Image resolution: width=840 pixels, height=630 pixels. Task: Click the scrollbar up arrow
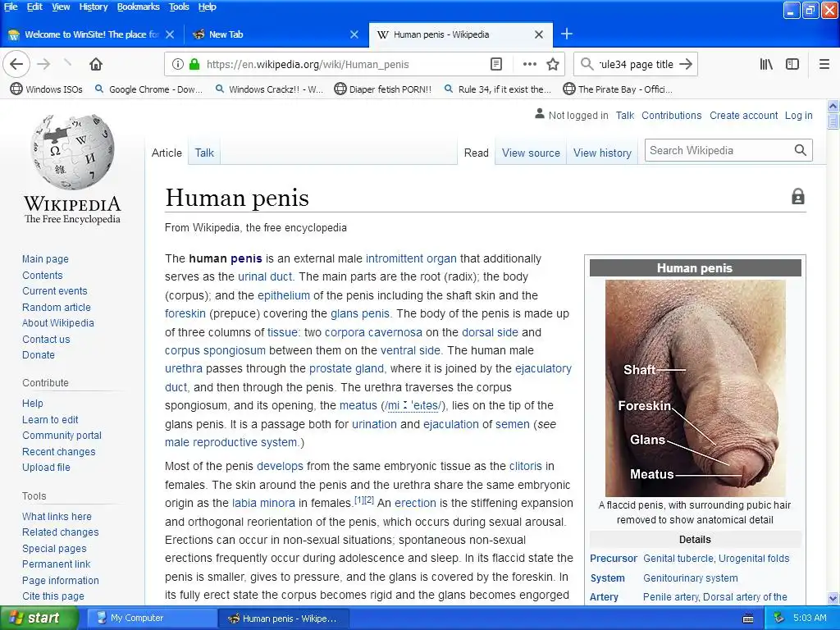(833, 106)
